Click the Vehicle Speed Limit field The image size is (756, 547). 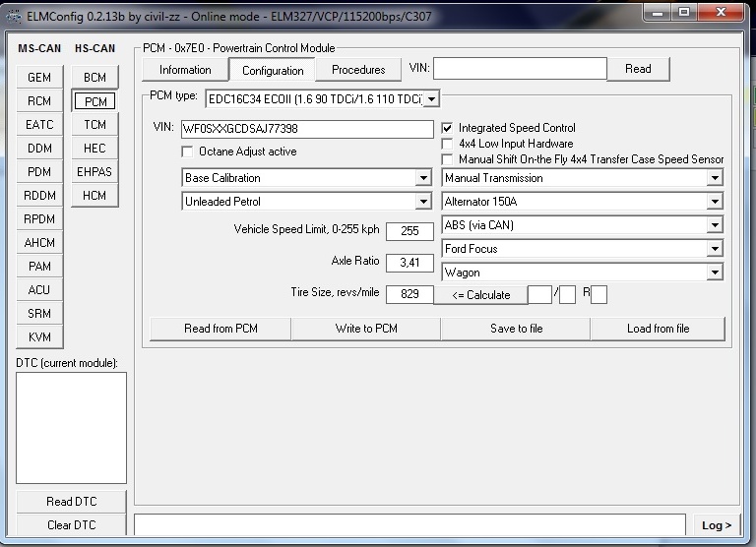point(409,231)
